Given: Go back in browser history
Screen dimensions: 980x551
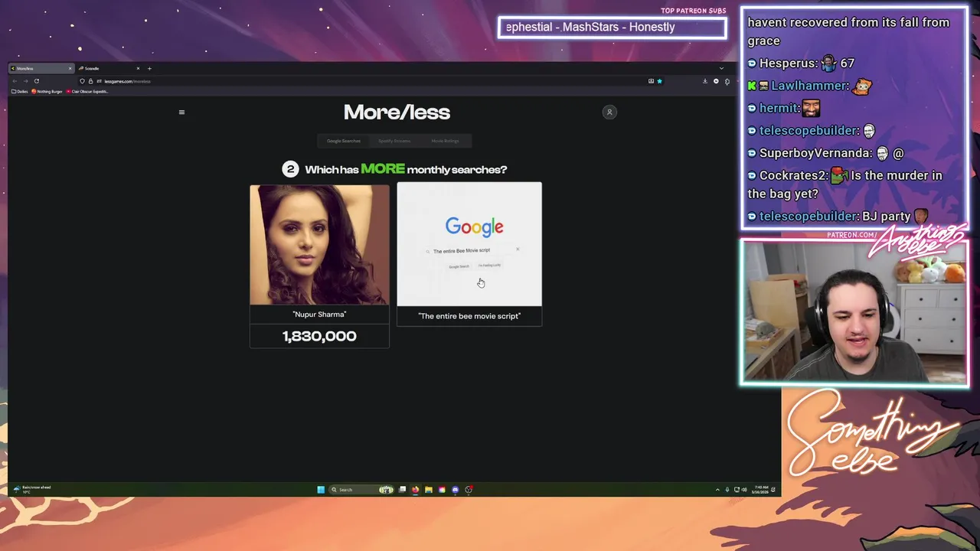Looking at the screenshot, I should tap(15, 81).
